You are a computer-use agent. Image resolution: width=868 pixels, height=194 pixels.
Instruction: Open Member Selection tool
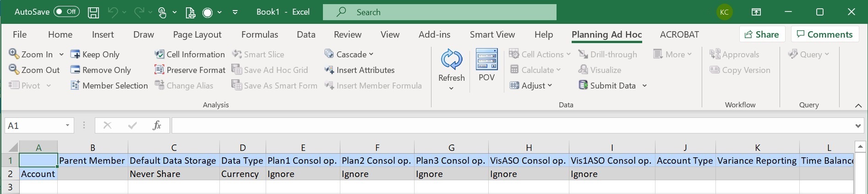tap(75, 85)
